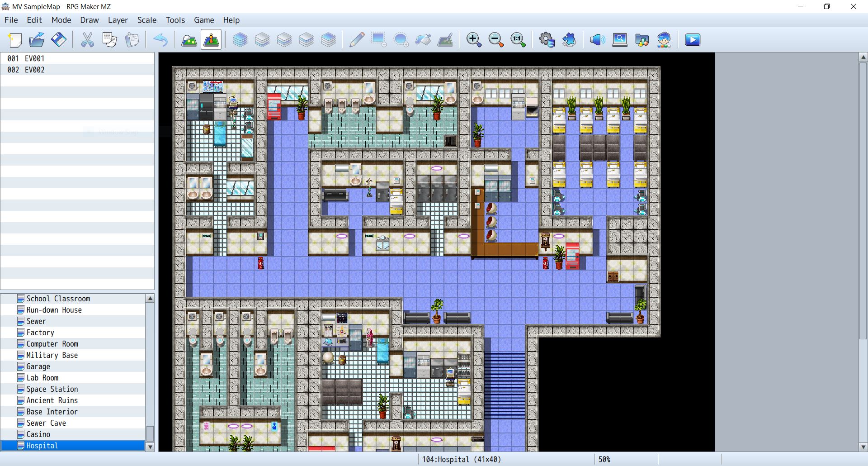This screenshot has height=466, width=868.
Task: Click the Copy icon in the toolbar
Action: tap(109, 40)
